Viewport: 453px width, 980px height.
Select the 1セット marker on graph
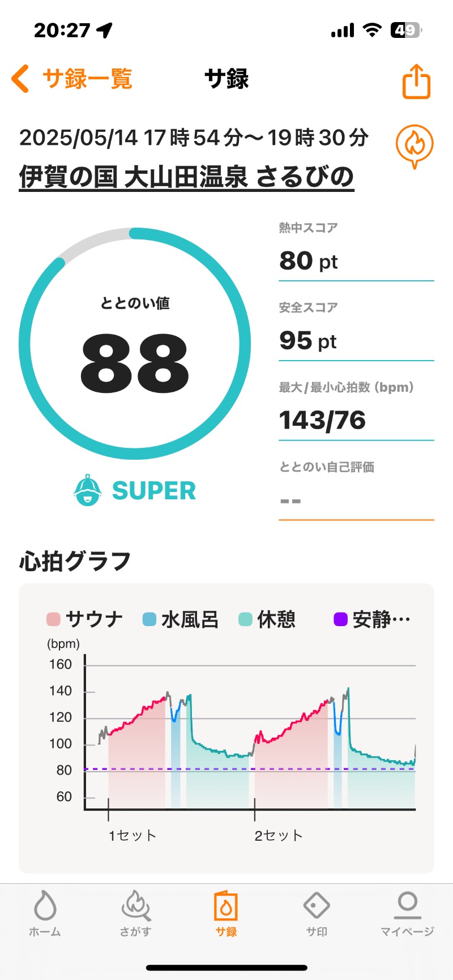(x=132, y=835)
